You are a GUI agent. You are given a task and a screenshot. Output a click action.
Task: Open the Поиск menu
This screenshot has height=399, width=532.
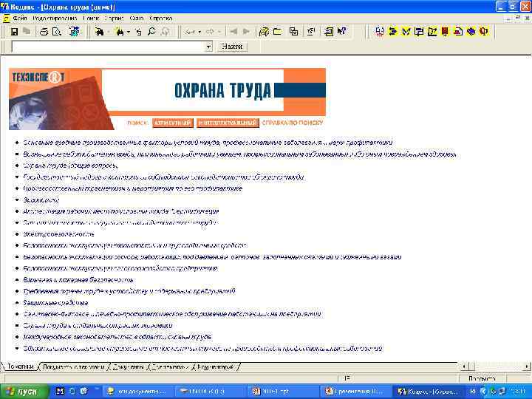[x=91, y=18]
